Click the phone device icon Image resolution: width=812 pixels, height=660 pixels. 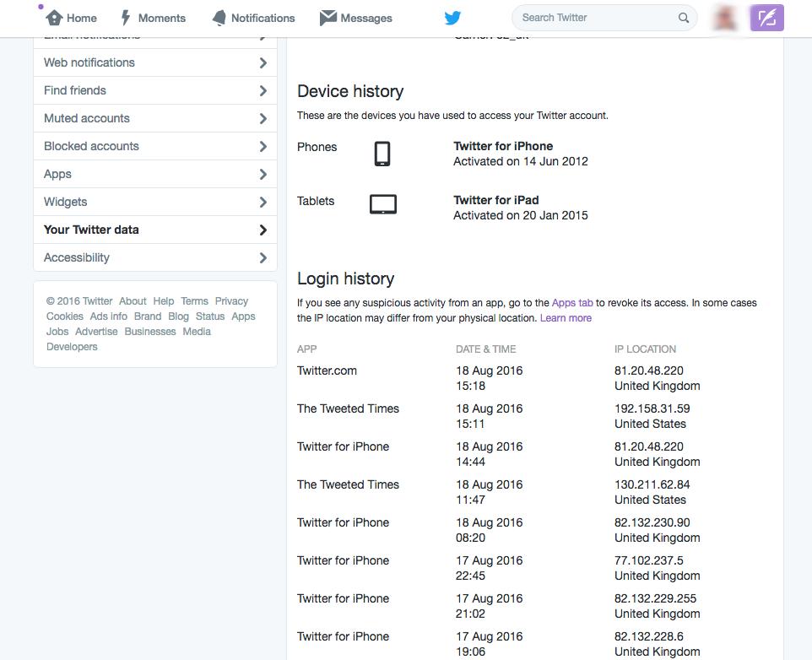tap(382, 154)
